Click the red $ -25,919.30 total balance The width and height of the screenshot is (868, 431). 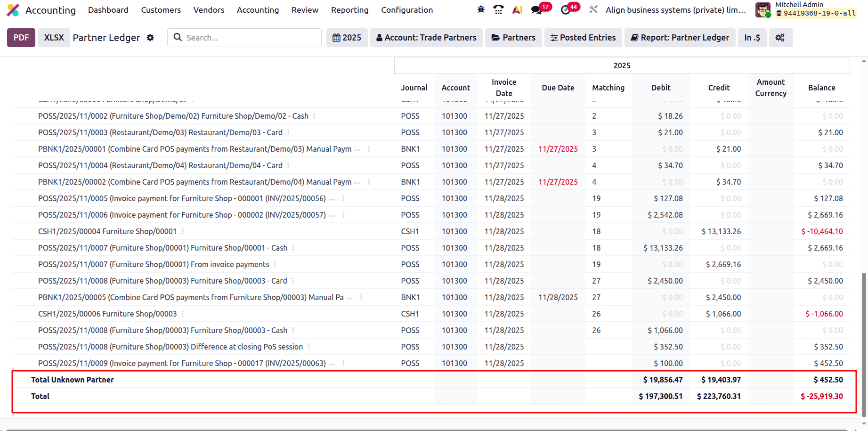[x=821, y=396]
